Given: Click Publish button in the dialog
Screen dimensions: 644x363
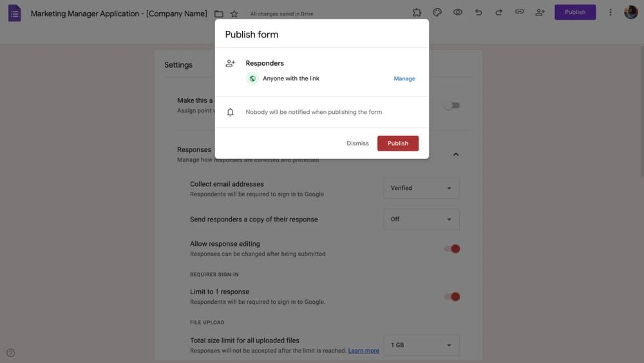Looking at the screenshot, I should click(398, 144).
